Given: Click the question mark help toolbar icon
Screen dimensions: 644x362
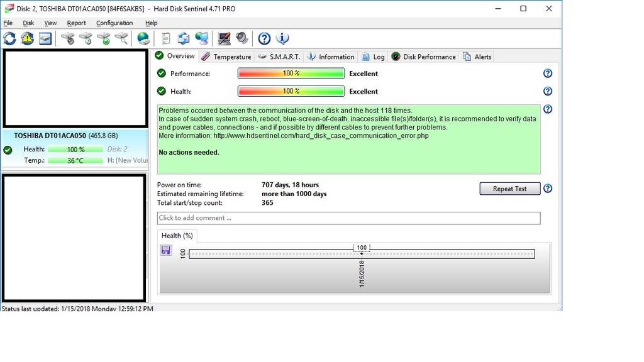Looking at the screenshot, I should pyautogui.click(x=264, y=38).
